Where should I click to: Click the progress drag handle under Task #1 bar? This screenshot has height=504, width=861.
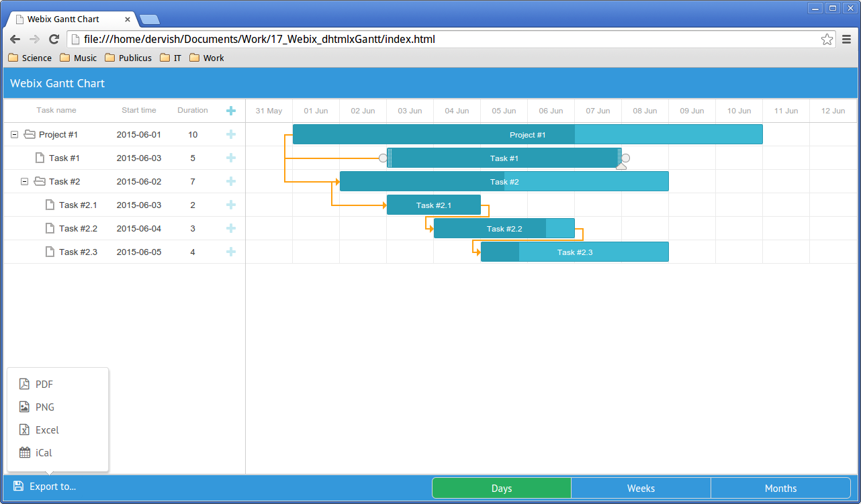621,166
